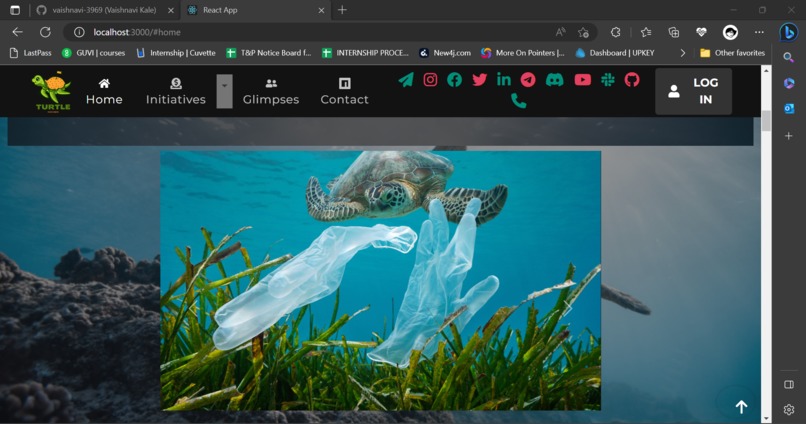Open browser extensions puzzle icon
Screen dimensions: 806x424
pyautogui.click(x=615, y=32)
